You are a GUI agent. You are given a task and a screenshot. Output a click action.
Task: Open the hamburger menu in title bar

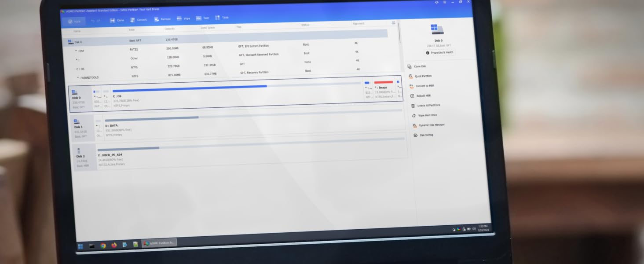pos(445,2)
